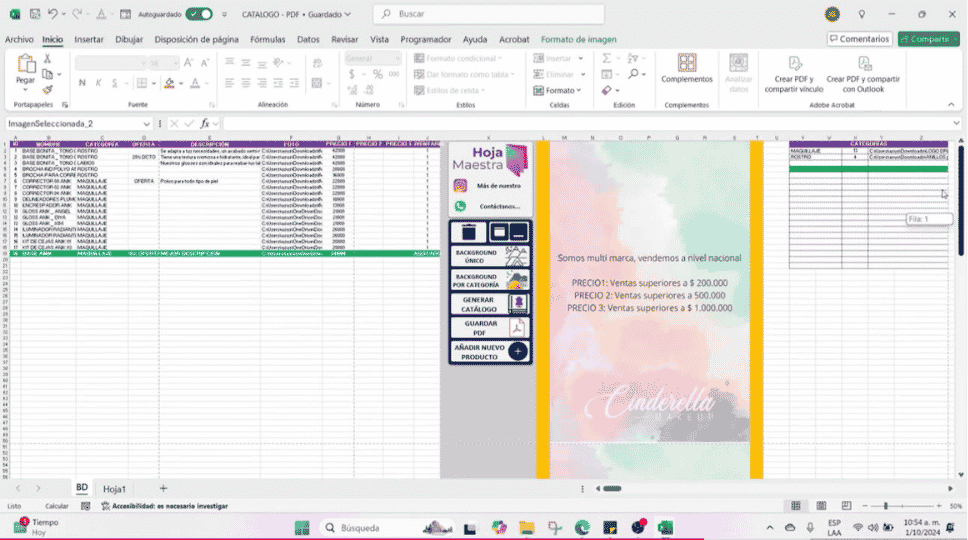Switch to Formato de imagen tab
The image size is (968, 540).
[578, 39]
